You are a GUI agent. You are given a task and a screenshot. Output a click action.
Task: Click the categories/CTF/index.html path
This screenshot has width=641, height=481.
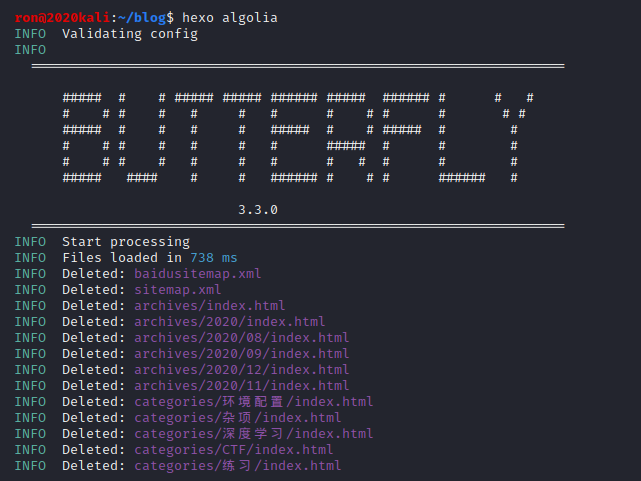(234, 450)
